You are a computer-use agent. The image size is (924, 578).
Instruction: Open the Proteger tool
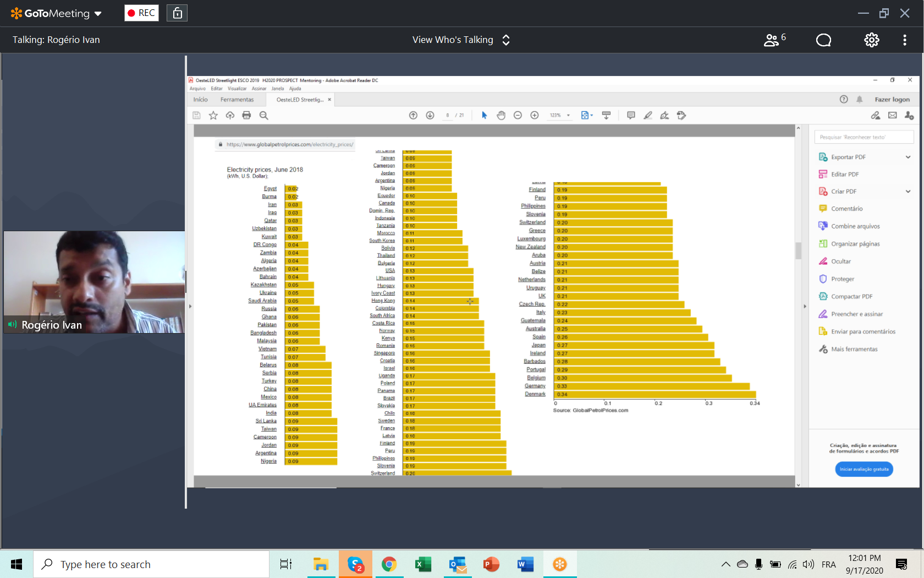pyautogui.click(x=842, y=279)
